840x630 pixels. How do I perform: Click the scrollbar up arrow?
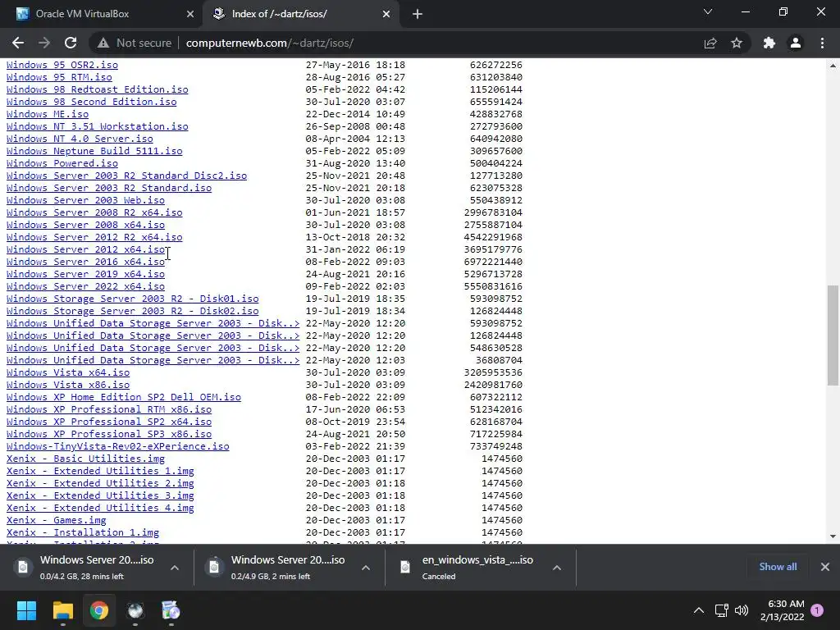pyautogui.click(x=833, y=66)
